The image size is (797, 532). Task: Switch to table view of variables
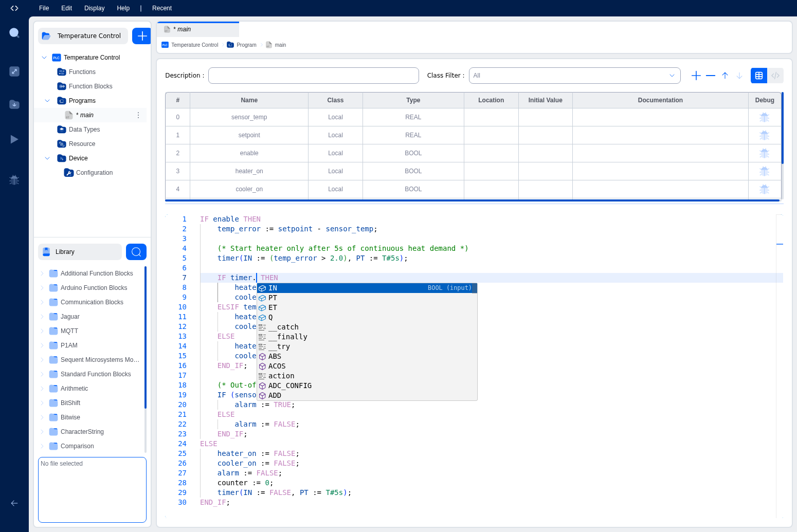coord(759,76)
